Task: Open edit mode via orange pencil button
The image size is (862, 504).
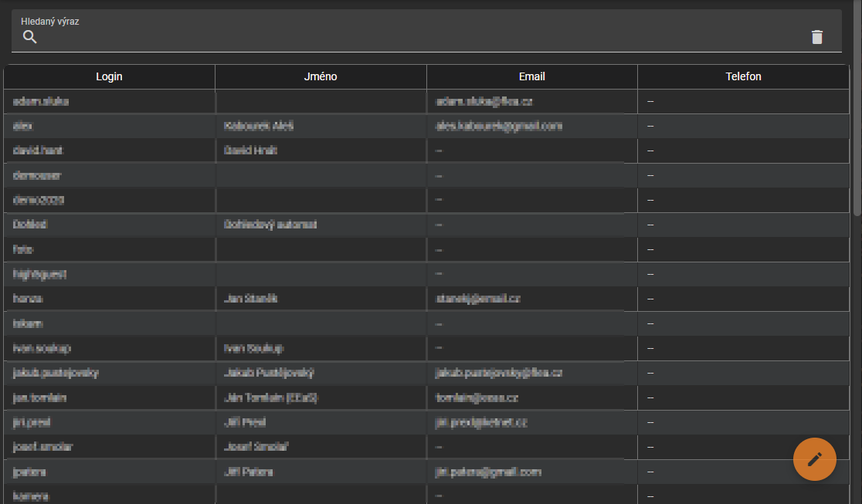Action: click(814, 459)
